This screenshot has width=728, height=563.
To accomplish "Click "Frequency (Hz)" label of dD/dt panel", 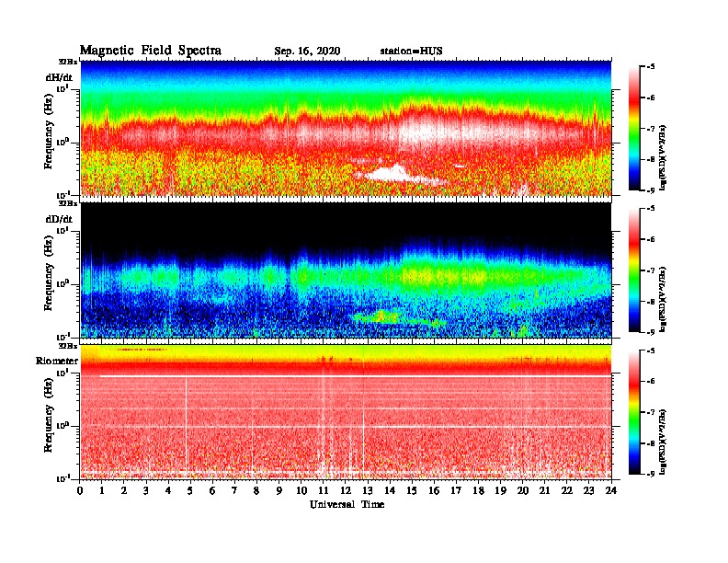I will pyautogui.click(x=49, y=273).
